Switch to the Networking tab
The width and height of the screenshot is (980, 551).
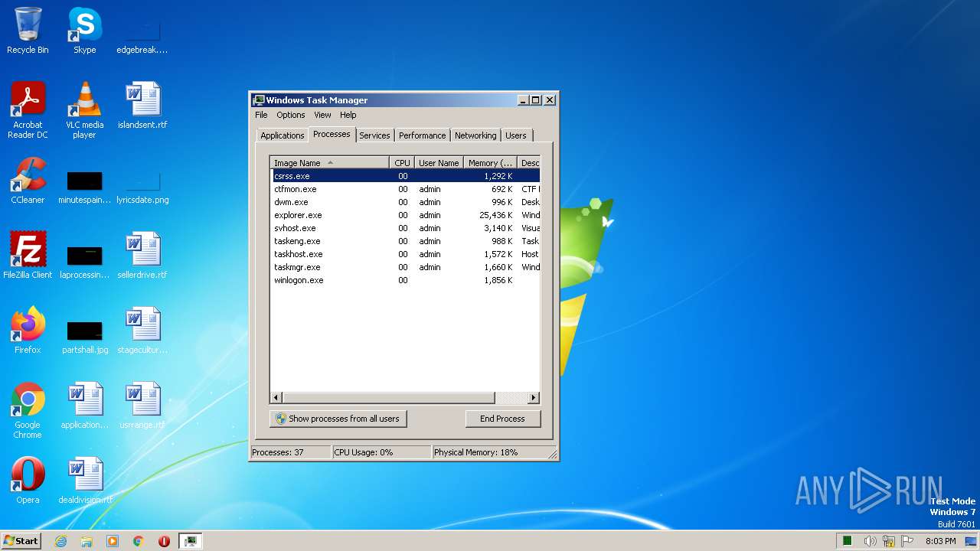pyautogui.click(x=475, y=135)
